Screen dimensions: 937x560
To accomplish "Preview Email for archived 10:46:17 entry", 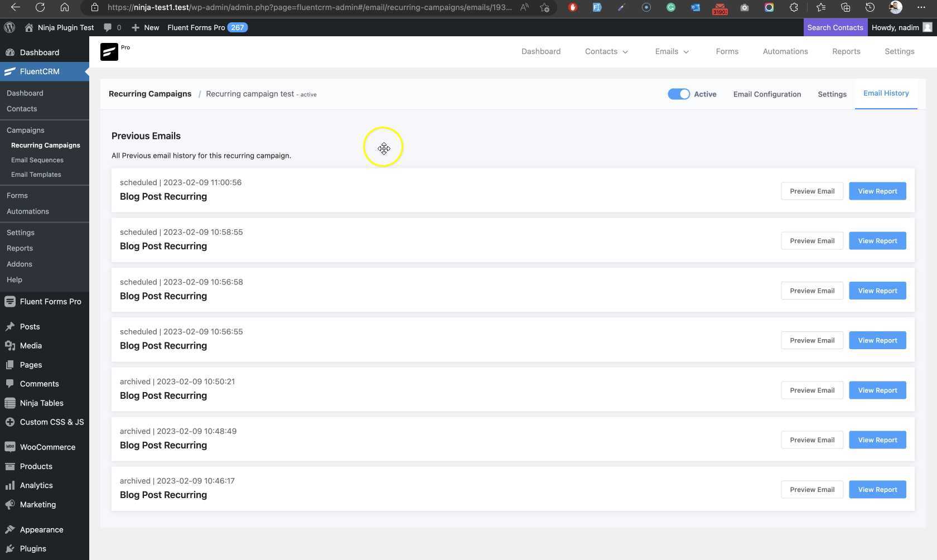I will [812, 490].
